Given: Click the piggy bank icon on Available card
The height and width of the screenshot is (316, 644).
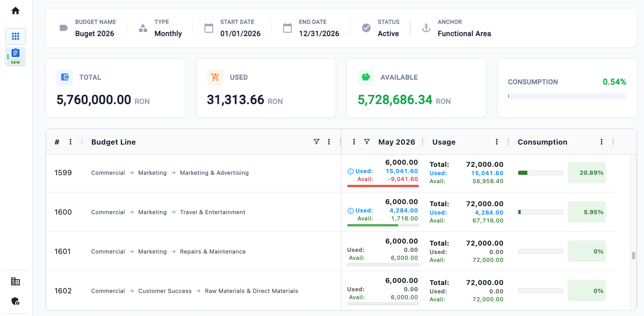Looking at the screenshot, I should point(366,77).
